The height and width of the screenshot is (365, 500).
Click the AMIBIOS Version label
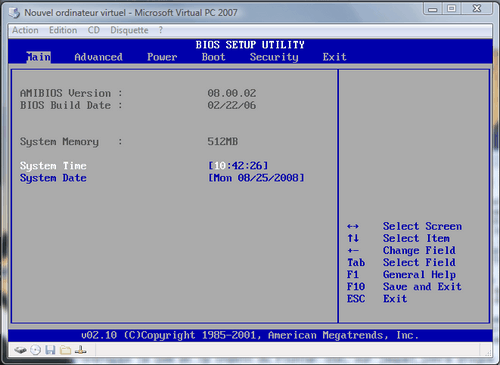point(71,93)
